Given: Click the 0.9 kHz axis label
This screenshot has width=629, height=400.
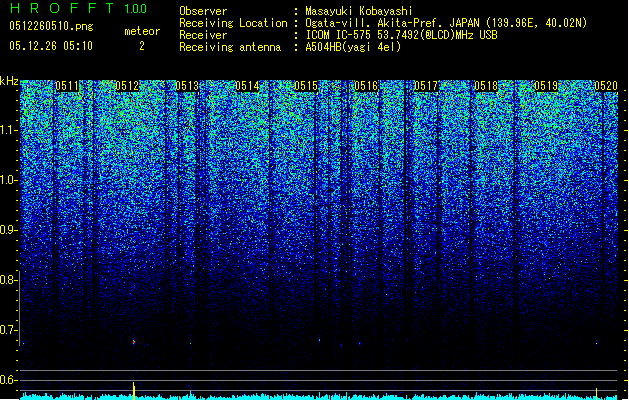Looking at the screenshot, I should pyautogui.click(x=8, y=230).
